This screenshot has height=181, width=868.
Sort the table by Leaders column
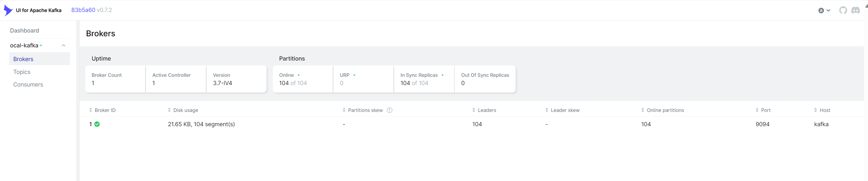pyautogui.click(x=487, y=110)
